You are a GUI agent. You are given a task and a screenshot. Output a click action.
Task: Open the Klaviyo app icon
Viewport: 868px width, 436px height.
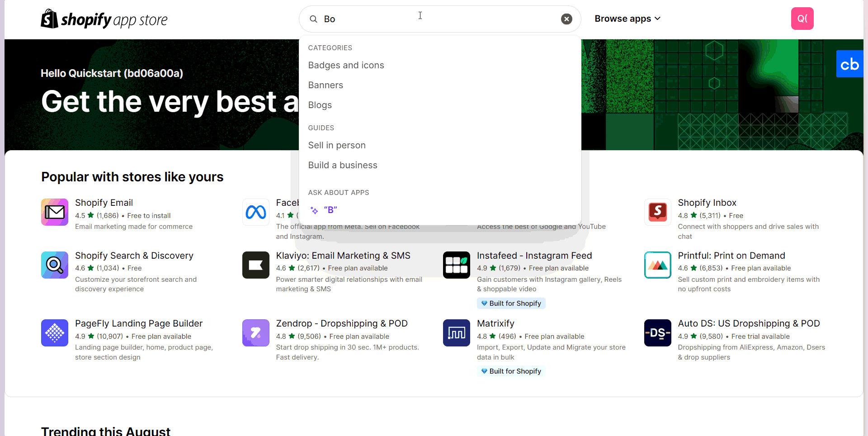(256, 265)
